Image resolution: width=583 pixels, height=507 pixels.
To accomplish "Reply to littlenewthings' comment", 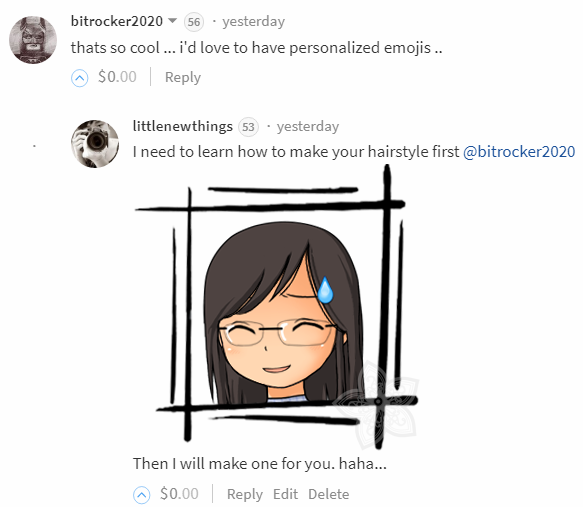I will pos(245,494).
